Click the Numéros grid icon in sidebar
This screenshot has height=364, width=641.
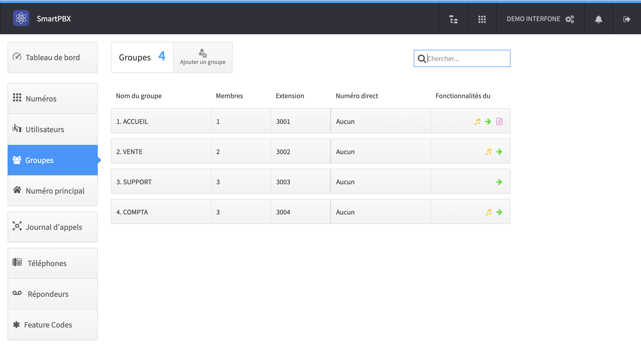17,98
